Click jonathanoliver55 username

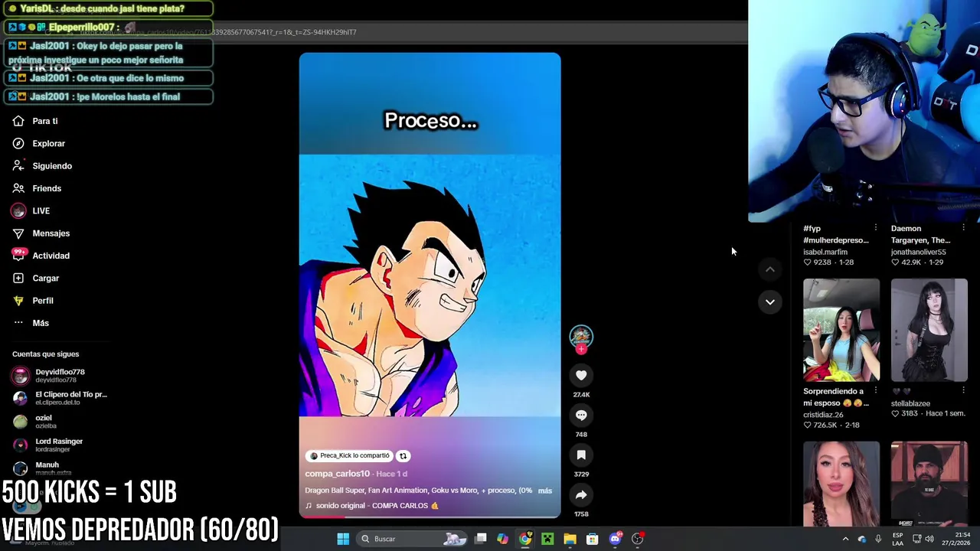918,252
